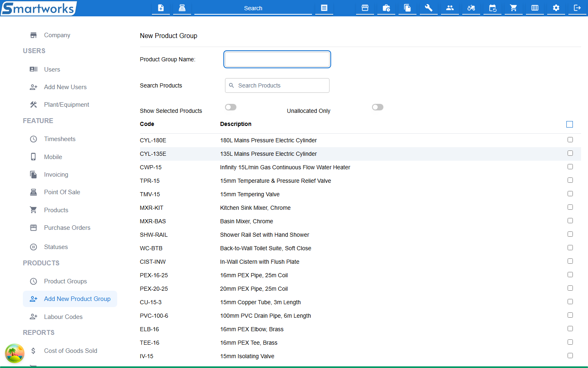The image size is (588, 368).
Task: Click the list icon right of the Search bar
Action: tap(324, 8)
